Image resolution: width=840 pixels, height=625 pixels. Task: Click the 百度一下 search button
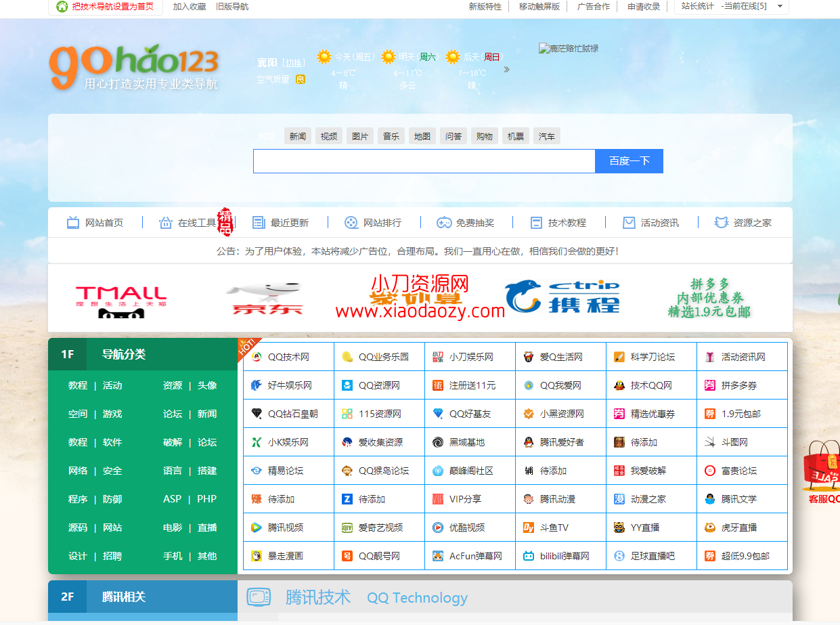click(629, 161)
